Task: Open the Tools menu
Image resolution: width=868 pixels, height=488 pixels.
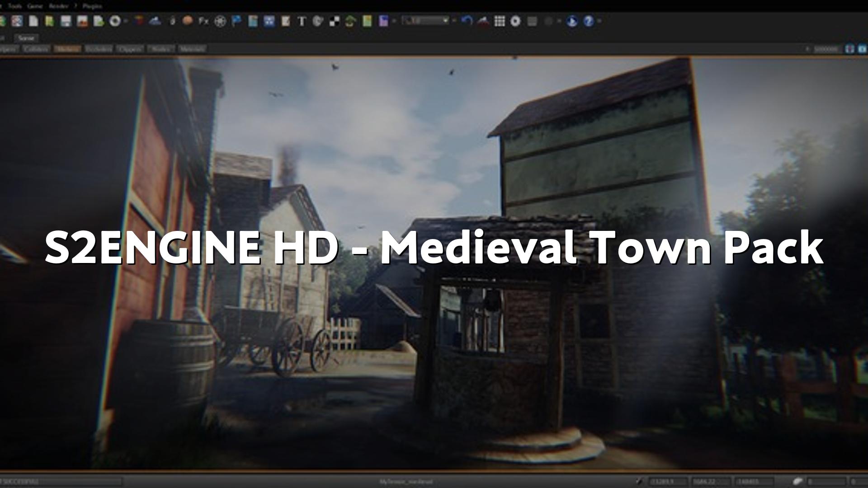Action: coord(15,6)
